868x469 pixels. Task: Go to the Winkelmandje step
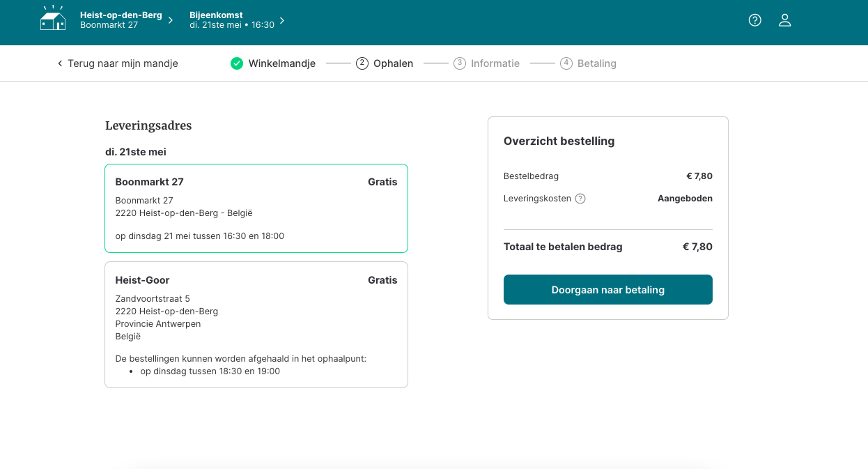coord(273,63)
